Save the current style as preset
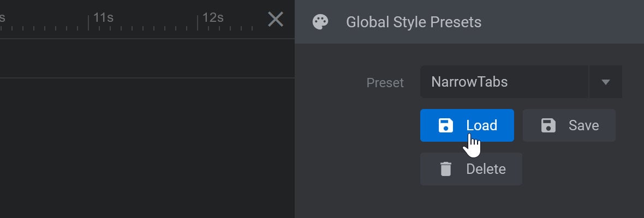The height and width of the screenshot is (218, 644). [x=569, y=125]
